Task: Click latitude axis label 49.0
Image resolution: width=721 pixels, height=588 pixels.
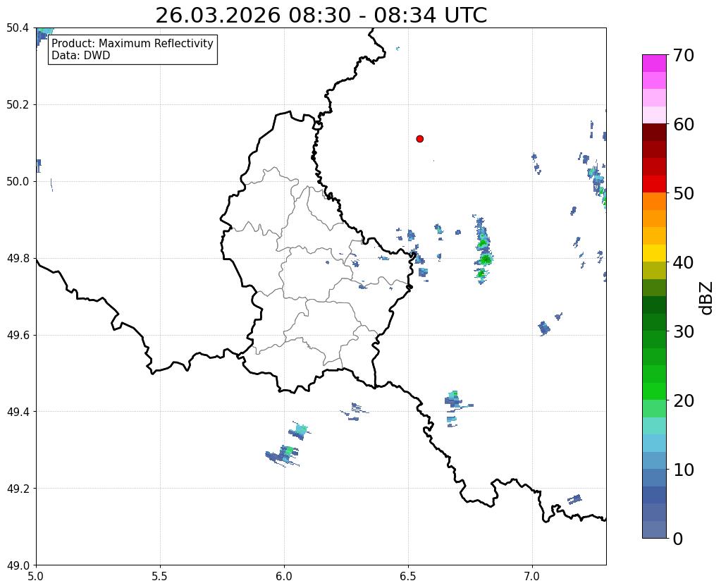Action: coord(18,565)
